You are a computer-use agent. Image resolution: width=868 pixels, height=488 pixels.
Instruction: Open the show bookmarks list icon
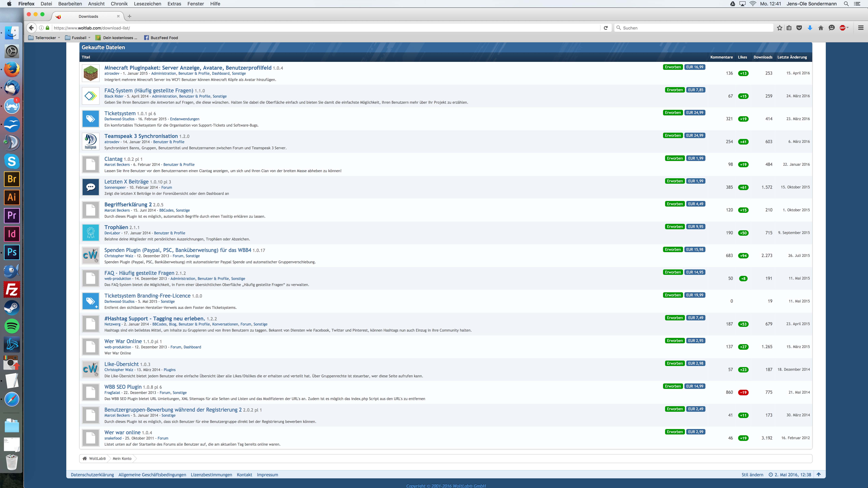coord(789,28)
